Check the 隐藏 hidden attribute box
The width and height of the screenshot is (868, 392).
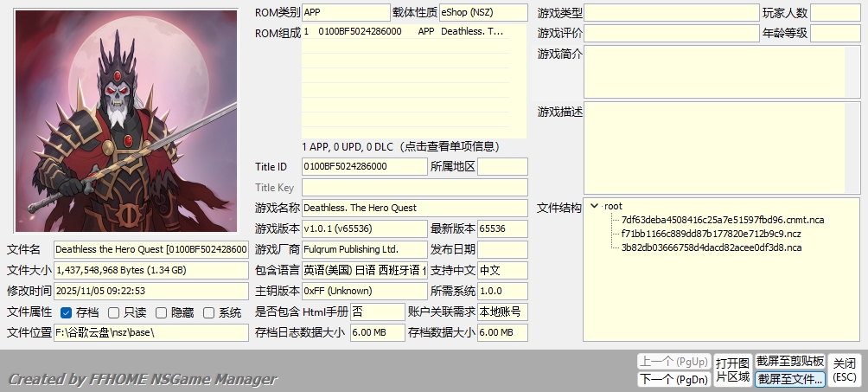pyautogui.click(x=161, y=312)
